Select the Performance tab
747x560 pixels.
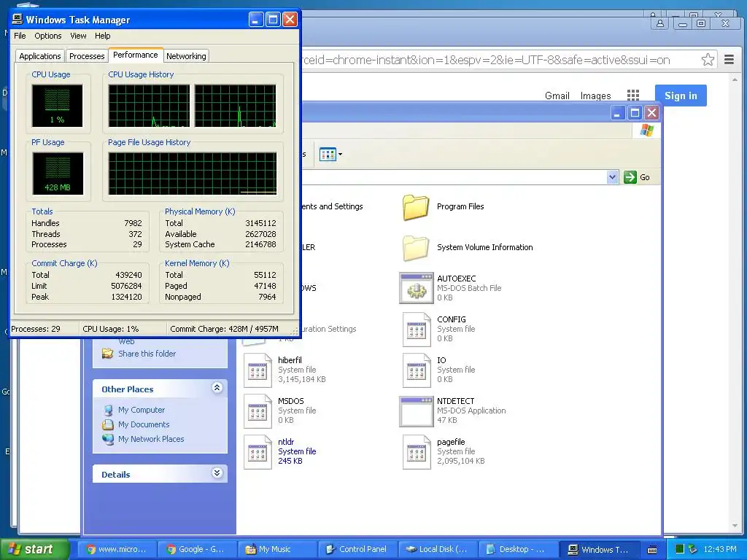click(135, 55)
